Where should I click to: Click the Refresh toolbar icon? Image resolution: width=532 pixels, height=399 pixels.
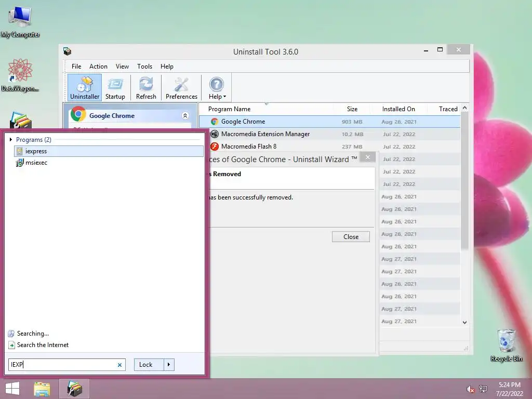click(146, 87)
